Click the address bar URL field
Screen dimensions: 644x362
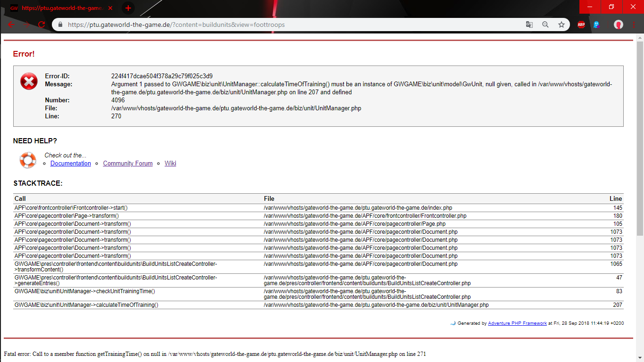[283, 25]
